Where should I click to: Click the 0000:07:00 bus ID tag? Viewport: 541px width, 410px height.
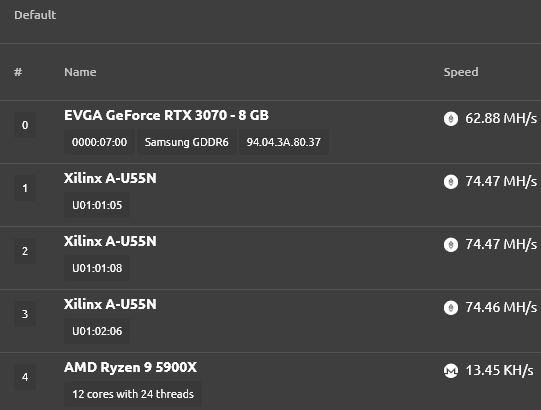(99, 142)
